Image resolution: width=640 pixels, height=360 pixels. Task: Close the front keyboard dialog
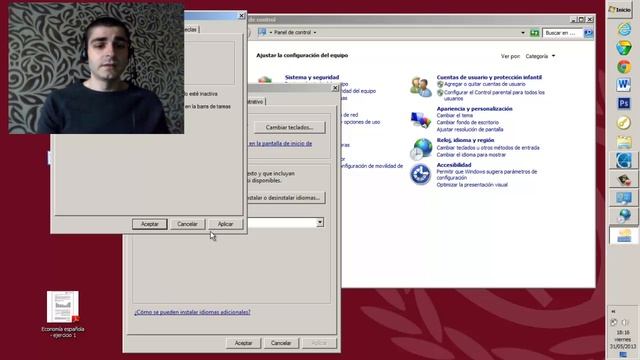click(242, 16)
